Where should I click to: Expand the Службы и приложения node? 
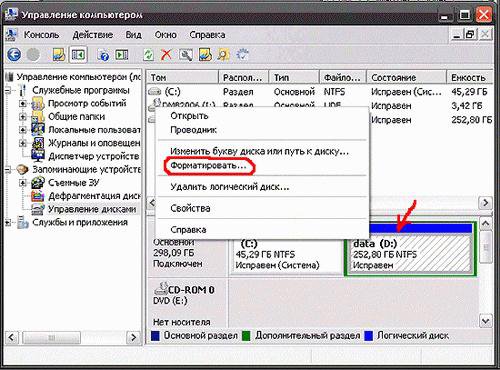[8, 222]
